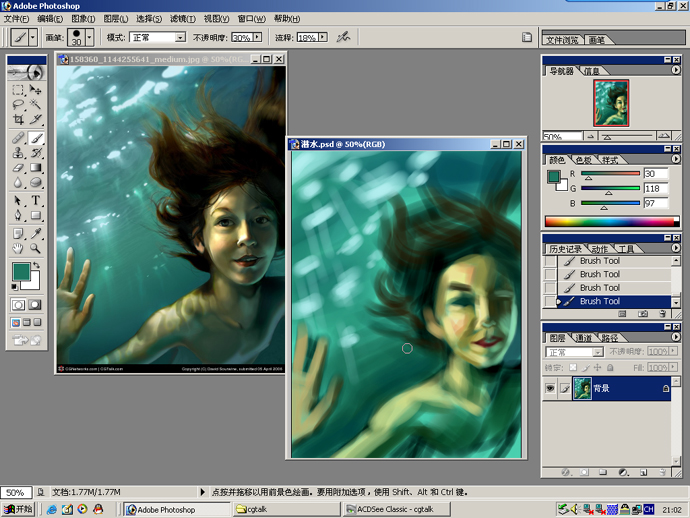This screenshot has width=690, height=518.
Task: Click the 开始 Start button
Action: (18, 509)
